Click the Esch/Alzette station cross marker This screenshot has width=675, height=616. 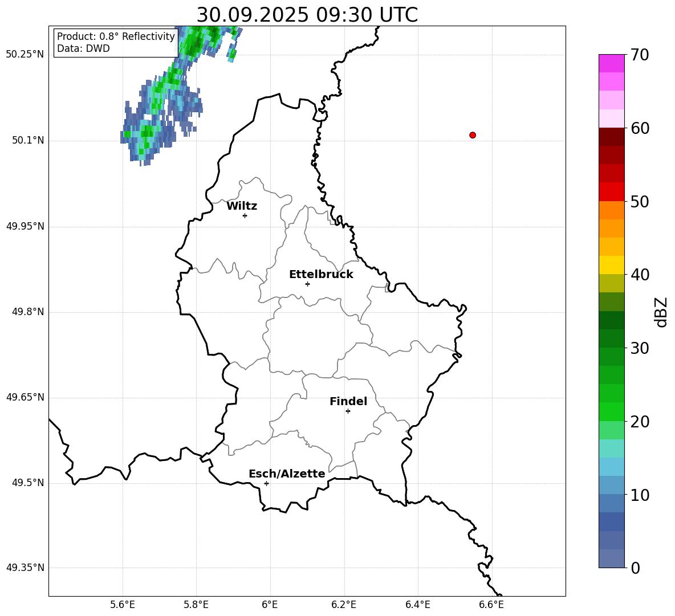266,483
